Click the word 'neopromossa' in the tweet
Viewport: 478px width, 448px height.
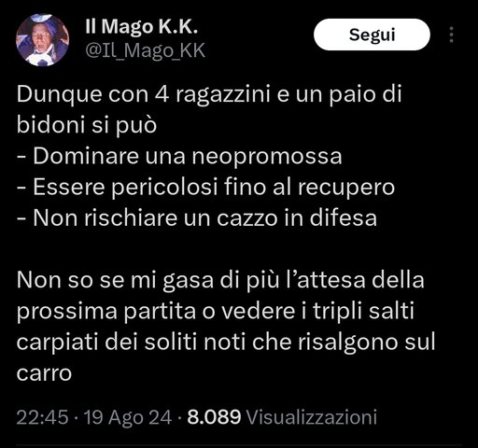pos(267,157)
